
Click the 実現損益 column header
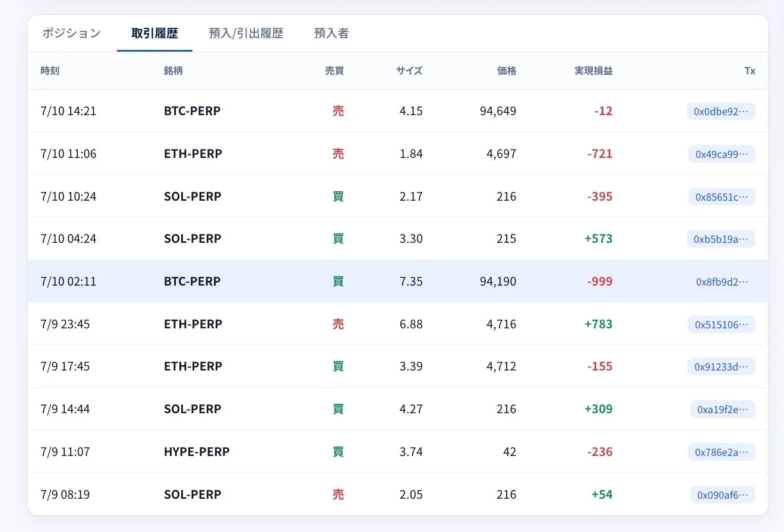[593, 71]
